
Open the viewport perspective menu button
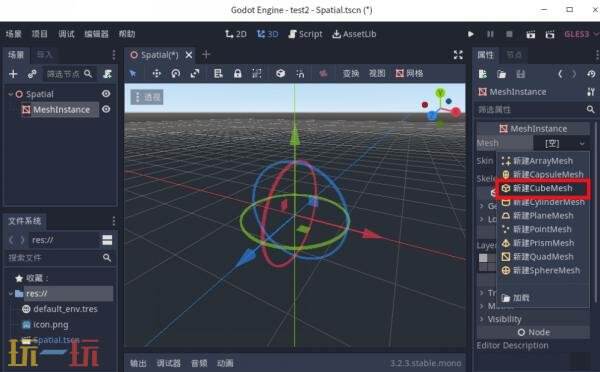click(x=147, y=97)
